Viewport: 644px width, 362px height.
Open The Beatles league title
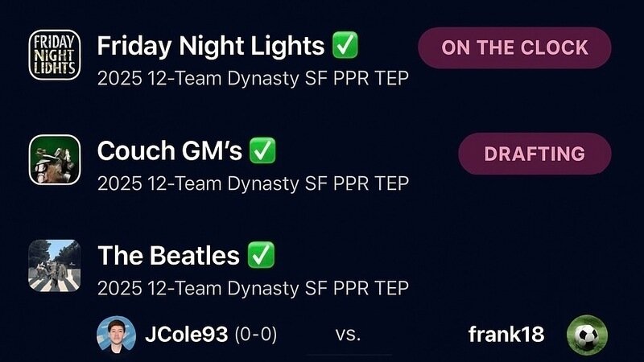click(168, 256)
